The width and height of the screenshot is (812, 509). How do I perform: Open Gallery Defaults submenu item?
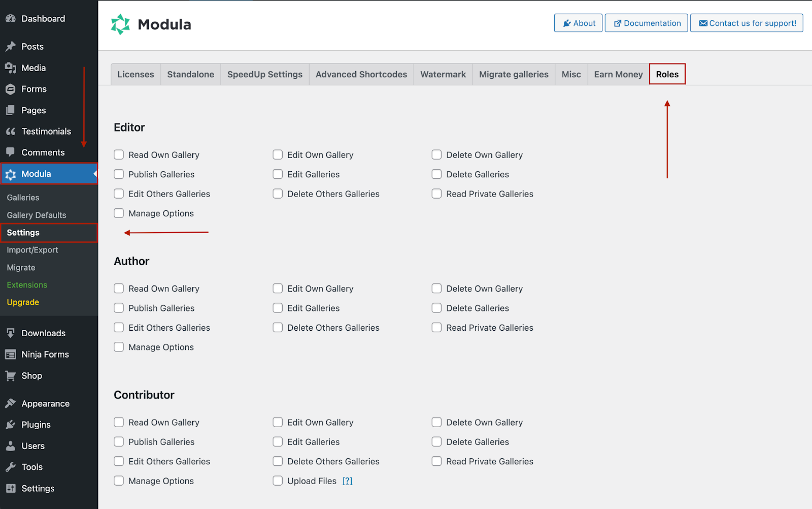[x=37, y=215]
